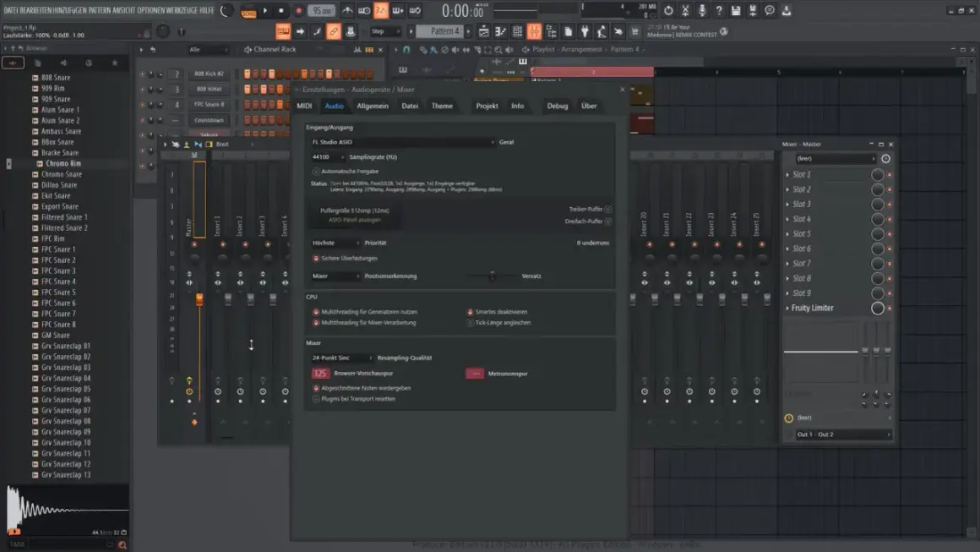Open the Browser view icon
Image resolution: width=980 pixels, height=552 pixels.
pos(551,31)
